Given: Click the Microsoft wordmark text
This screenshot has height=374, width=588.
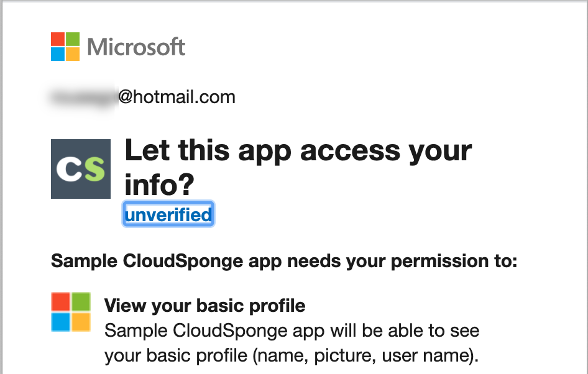Looking at the screenshot, I should (137, 46).
